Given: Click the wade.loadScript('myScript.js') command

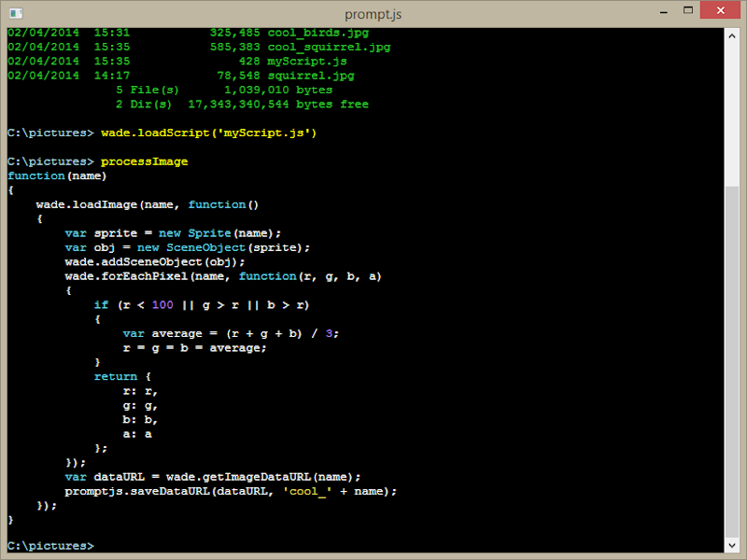Looking at the screenshot, I should tap(208, 133).
